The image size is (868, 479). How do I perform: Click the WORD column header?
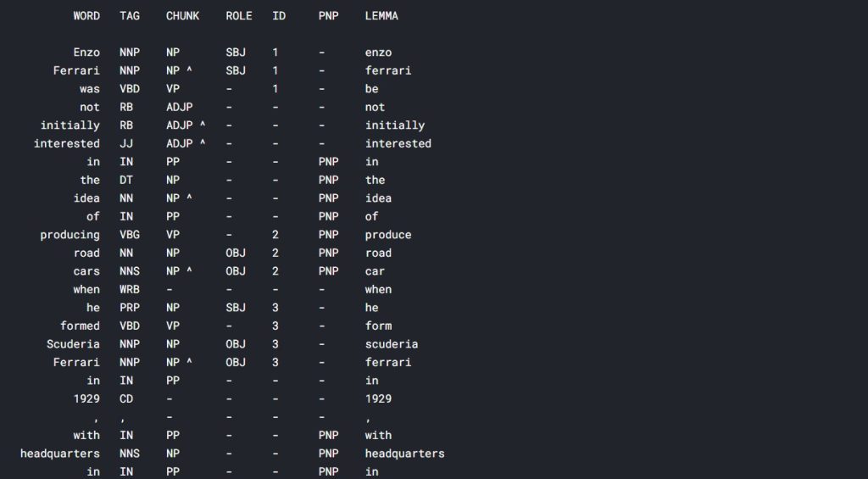coord(86,16)
